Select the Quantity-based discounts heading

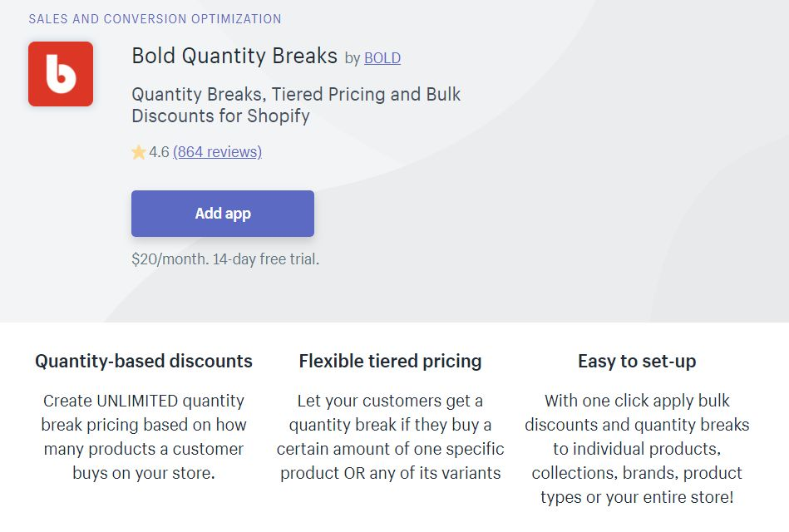144,362
